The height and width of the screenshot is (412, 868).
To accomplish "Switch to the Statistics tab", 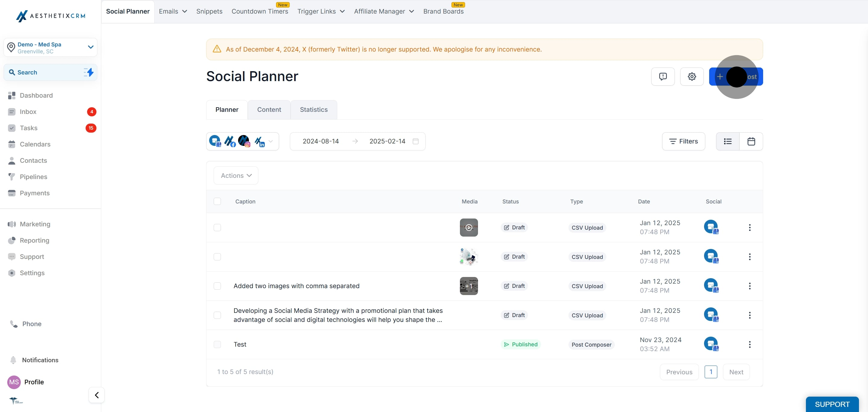I will (313, 110).
